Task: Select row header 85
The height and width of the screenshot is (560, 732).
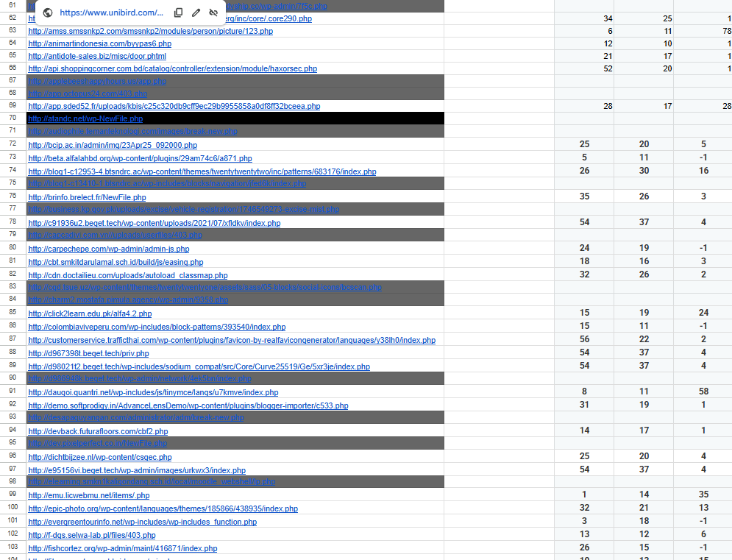Action: 13,313
